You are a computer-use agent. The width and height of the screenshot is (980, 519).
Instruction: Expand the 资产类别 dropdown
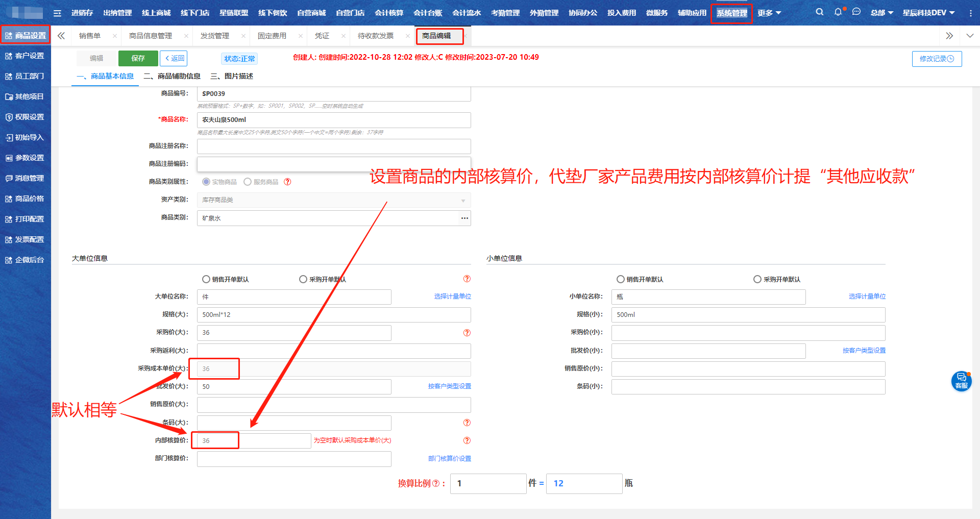pos(463,201)
